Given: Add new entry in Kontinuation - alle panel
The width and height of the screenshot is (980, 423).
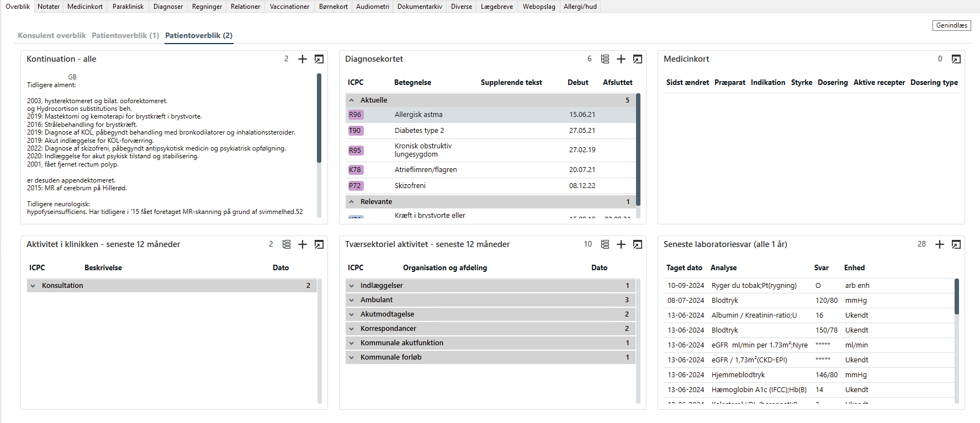Looking at the screenshot, I should point(303,59).
